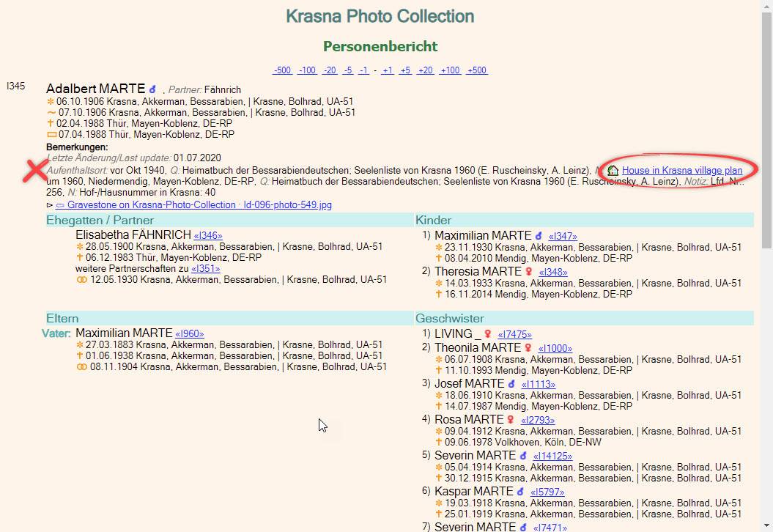The image size is (773, 532).
Task: Skip ahead 100 persons using +100
Action: (450, 70)
